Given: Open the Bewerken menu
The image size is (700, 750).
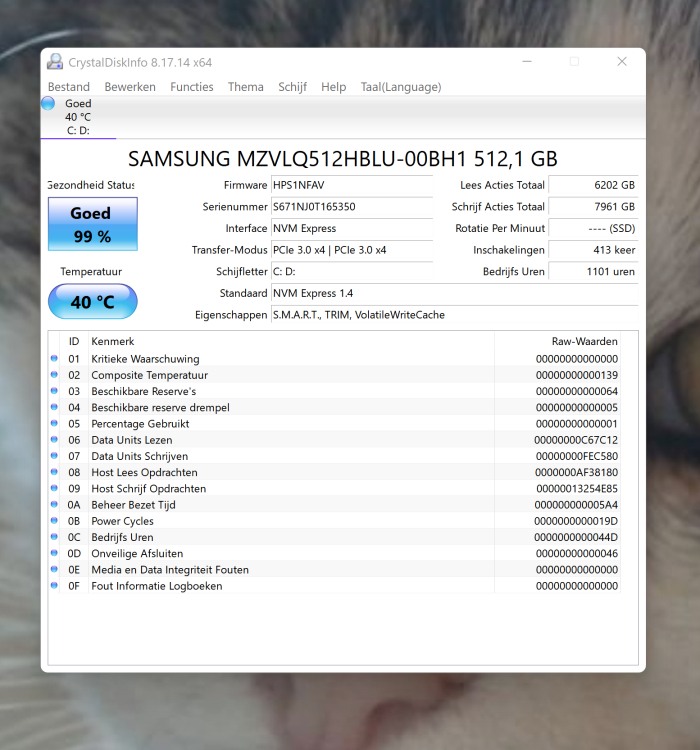Looking at the screenshot, I should click(130, 87).
